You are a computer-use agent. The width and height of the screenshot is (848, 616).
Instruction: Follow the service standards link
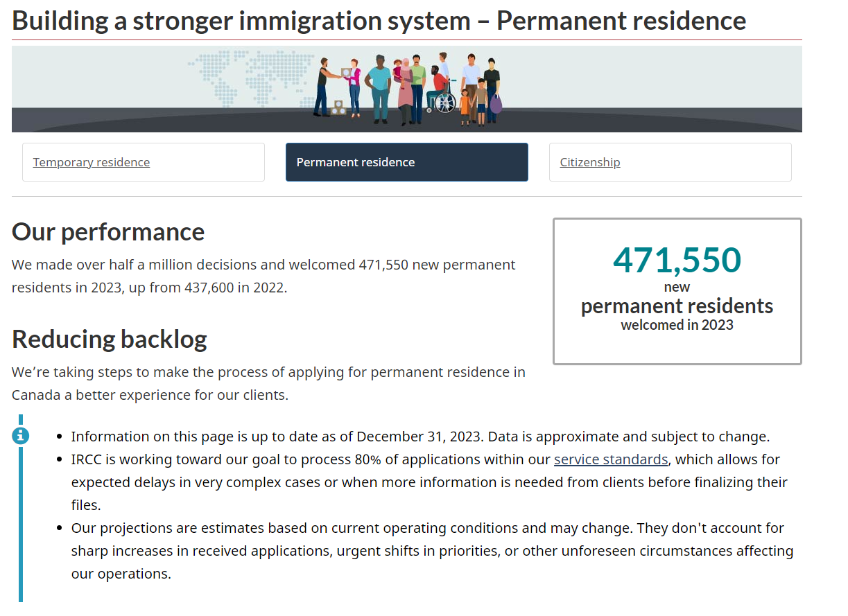610,459
